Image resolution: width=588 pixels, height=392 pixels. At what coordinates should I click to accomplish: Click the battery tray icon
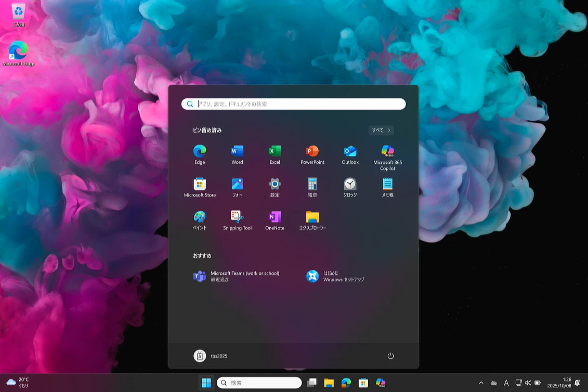(538, 383)
